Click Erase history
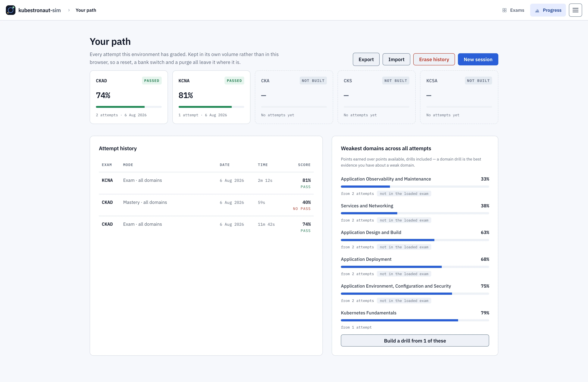 pyautogui.click(x=434, y=59)
